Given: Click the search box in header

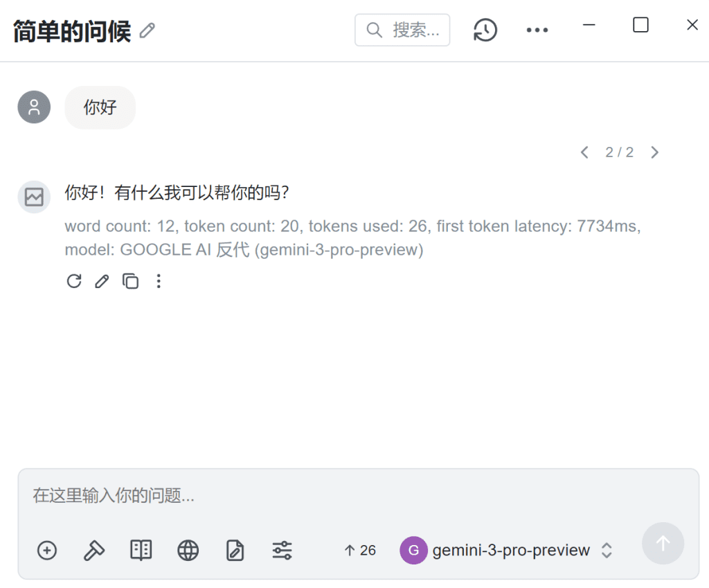Looking at the screenshot, I should coord(402,30).
